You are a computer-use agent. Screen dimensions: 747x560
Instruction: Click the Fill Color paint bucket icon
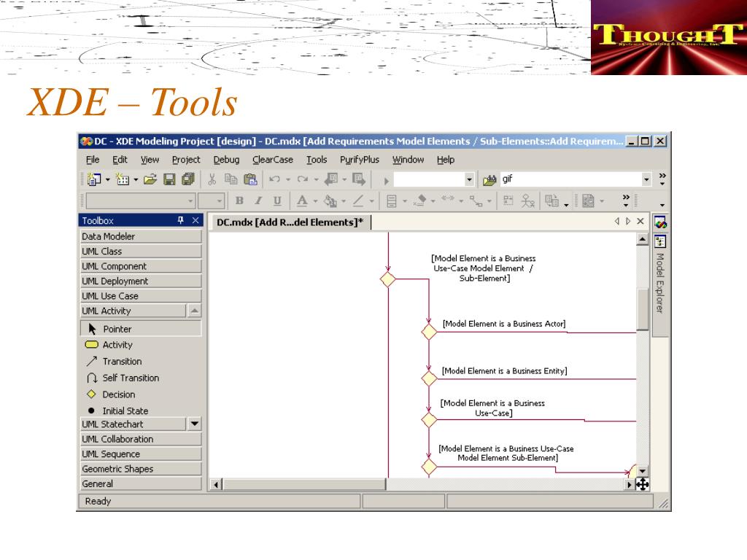tap(330, 201)
